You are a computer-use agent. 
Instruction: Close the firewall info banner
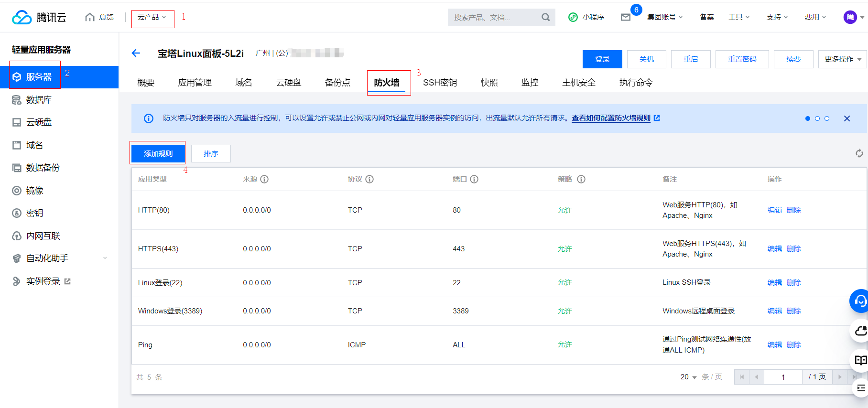[x=847, y=118]
